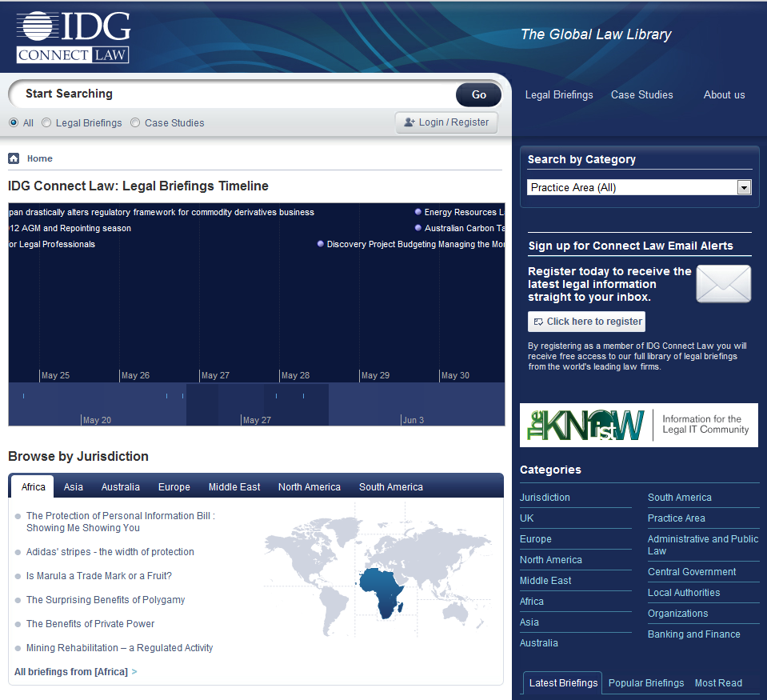This screenshot has height=700, width=767.
Task: Open Case Studies in top navigation
Action: [641, 95]
